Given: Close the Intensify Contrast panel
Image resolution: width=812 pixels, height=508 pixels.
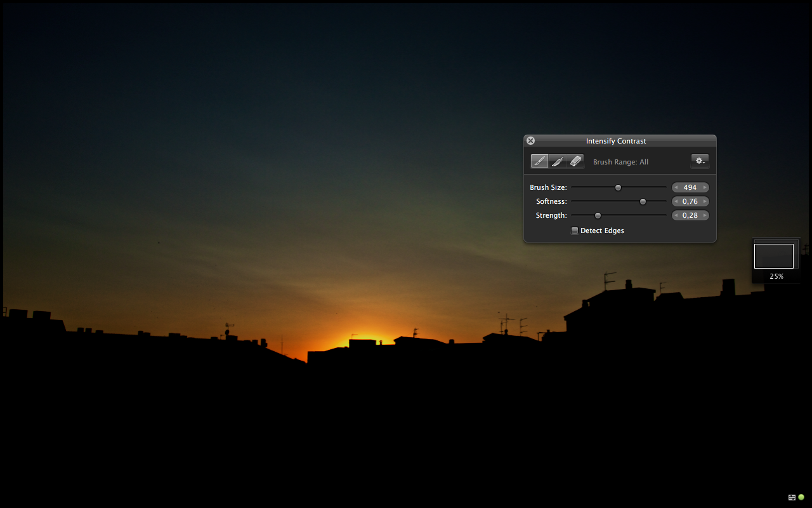Looking at the screenshot, I should click(x=531, y=141).
